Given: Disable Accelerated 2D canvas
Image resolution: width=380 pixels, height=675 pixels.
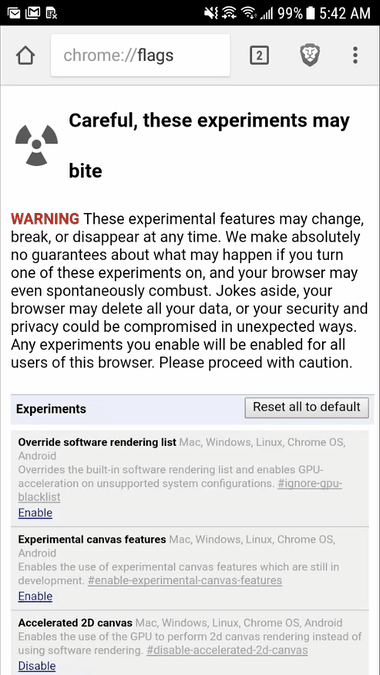Looking at the screenshot, I should [x=37, y=666].
